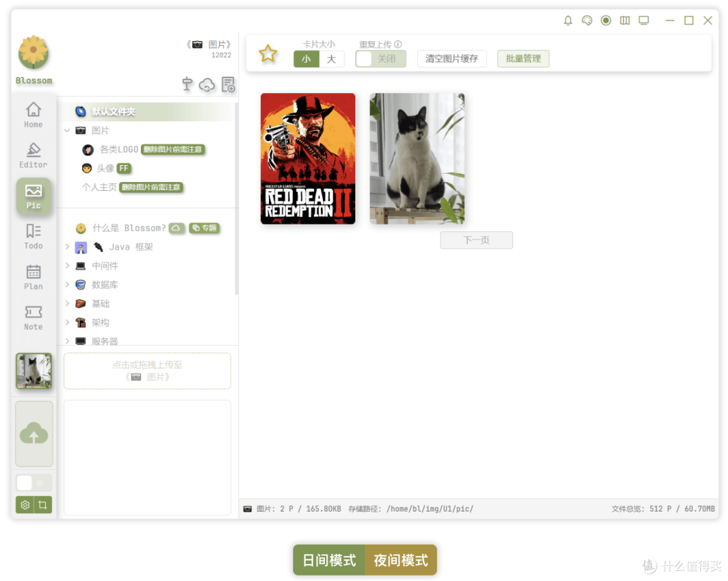Click the notification bell icon
Screen dimensions: 728x581
point(568,20)
